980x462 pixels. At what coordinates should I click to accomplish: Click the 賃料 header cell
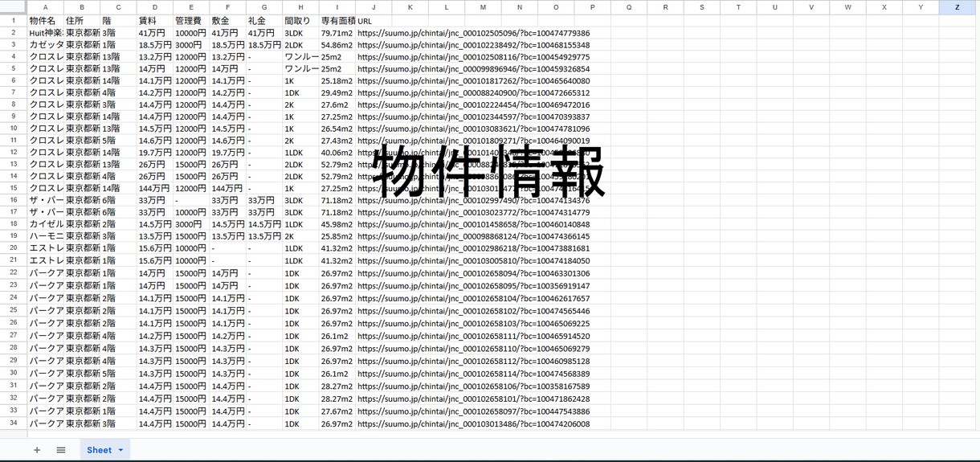[x=154, y=21]
